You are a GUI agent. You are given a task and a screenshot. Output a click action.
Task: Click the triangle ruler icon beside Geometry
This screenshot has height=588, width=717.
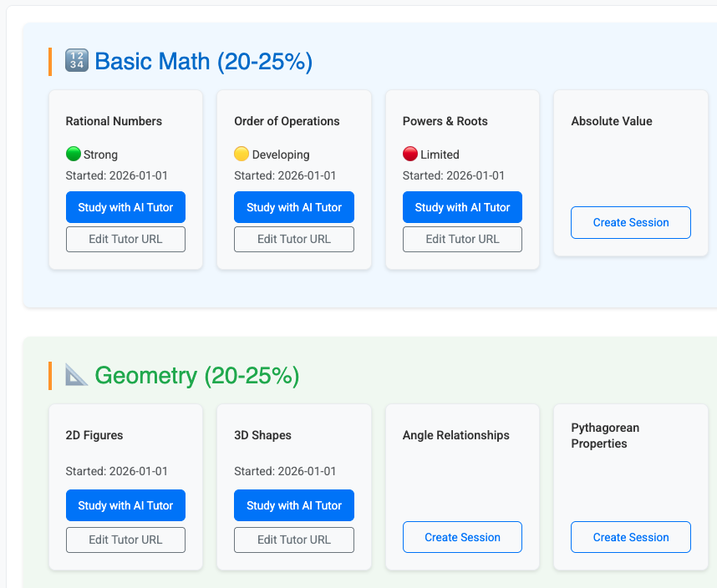(x=76, y=376)
